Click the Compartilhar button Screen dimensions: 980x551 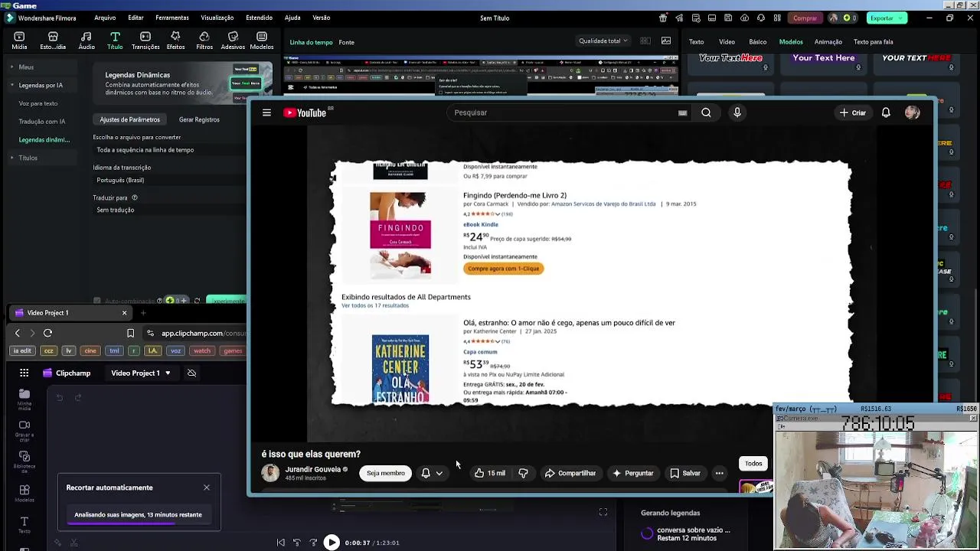pyautogui.click(x=570, y=473)
